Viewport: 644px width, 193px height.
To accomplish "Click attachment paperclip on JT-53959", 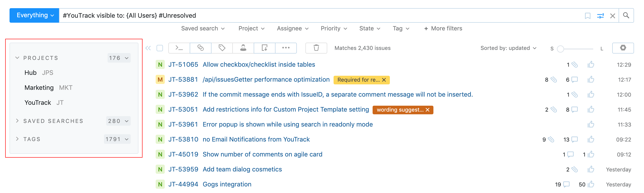I will [575, 169].
